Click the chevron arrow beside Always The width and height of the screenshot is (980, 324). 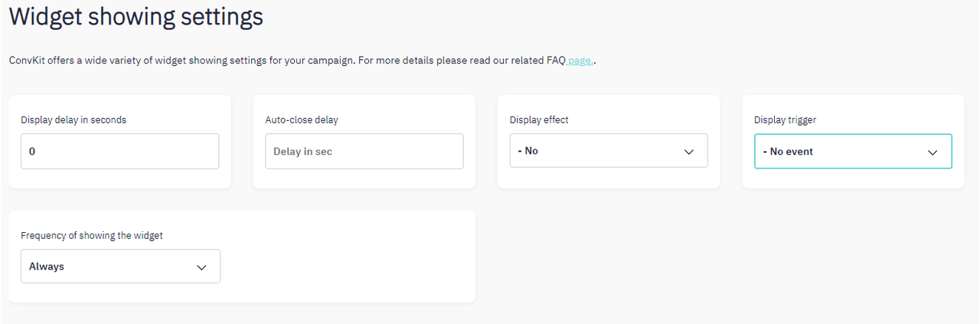tap(201, 267)
